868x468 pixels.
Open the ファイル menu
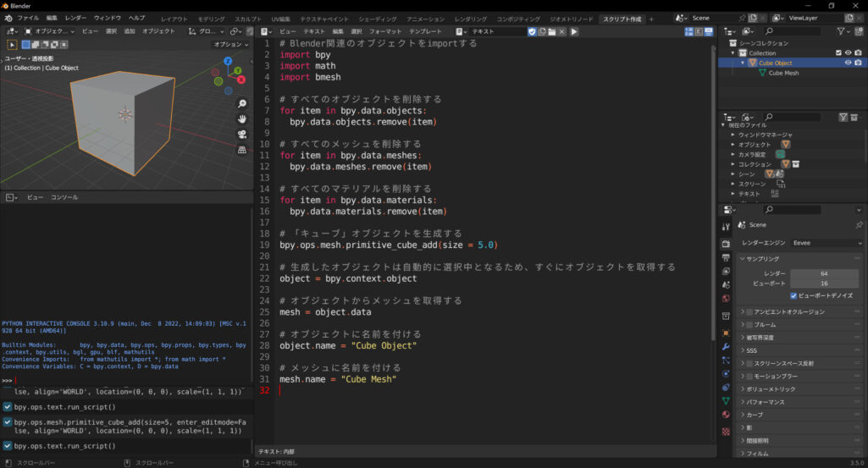click(28, 19)
